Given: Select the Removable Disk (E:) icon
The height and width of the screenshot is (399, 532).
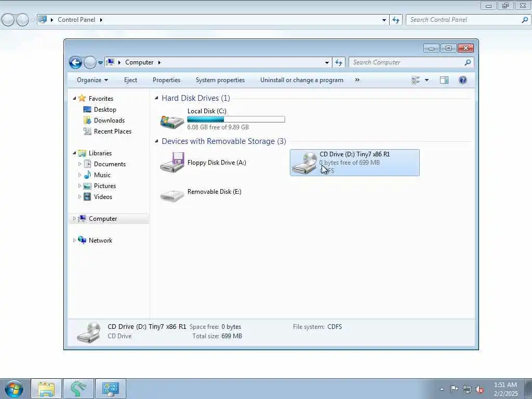Looking at the screenshot, I should click(172, 195).
